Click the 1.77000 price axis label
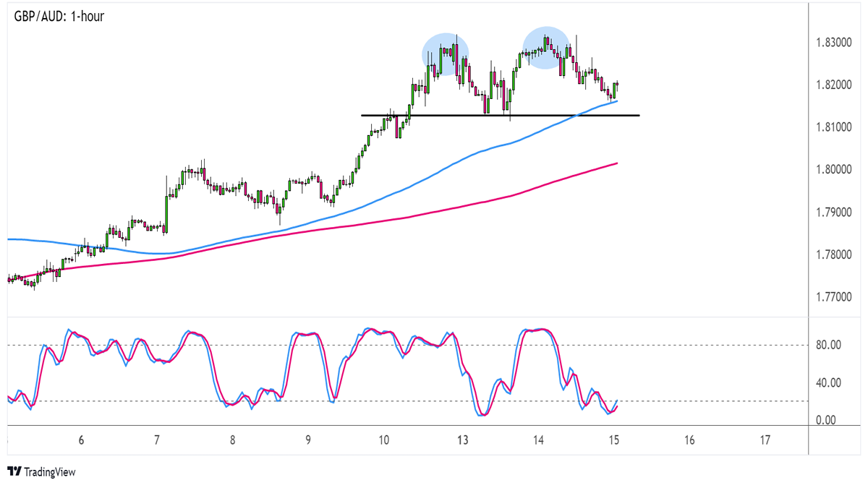Screen dimensions: 868x488 click(x=835, y=297)
